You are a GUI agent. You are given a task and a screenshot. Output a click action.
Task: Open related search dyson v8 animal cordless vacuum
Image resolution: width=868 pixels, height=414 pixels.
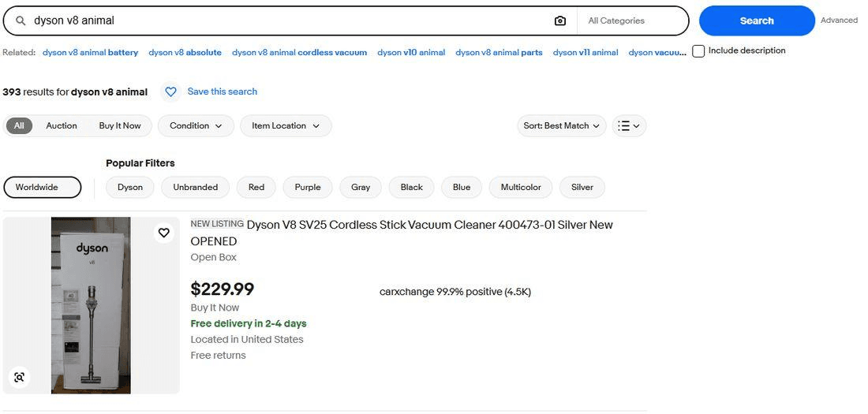click(300, 53)
